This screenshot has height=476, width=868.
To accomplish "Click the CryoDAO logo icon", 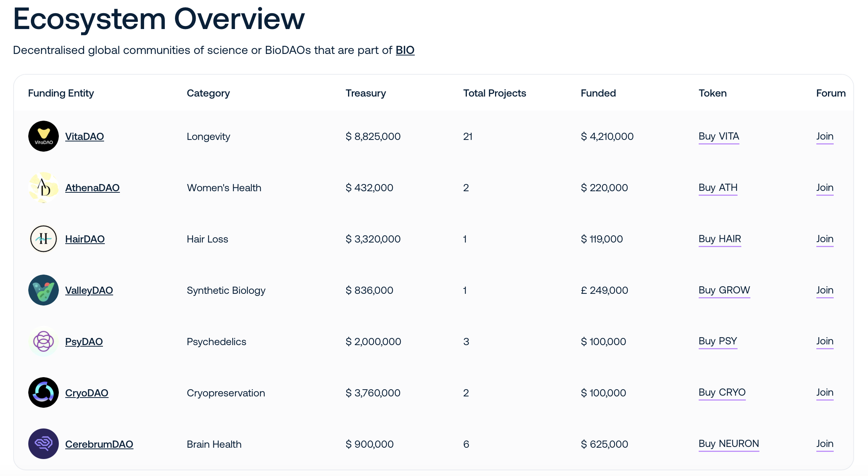I will coord(43,393).
